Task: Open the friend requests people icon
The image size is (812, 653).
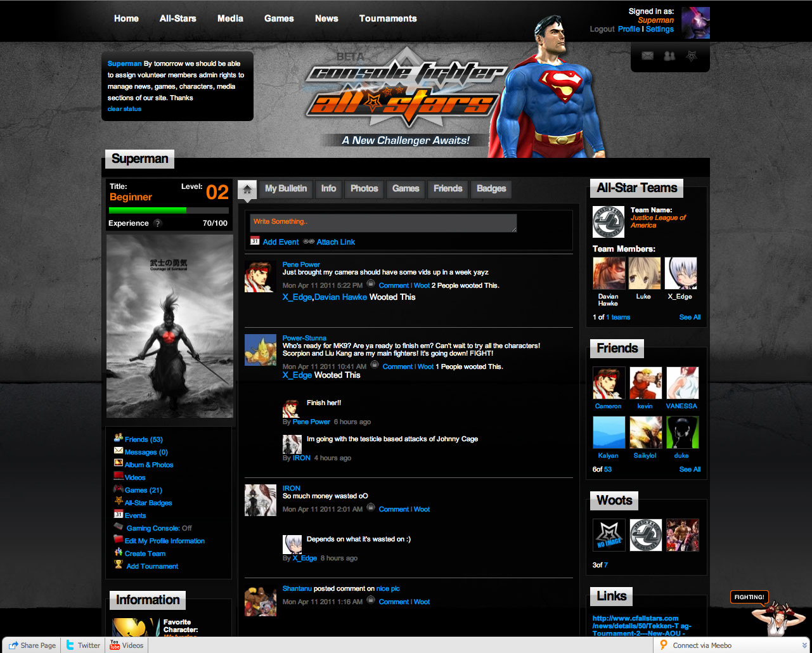Action: [x=669, y=56]
